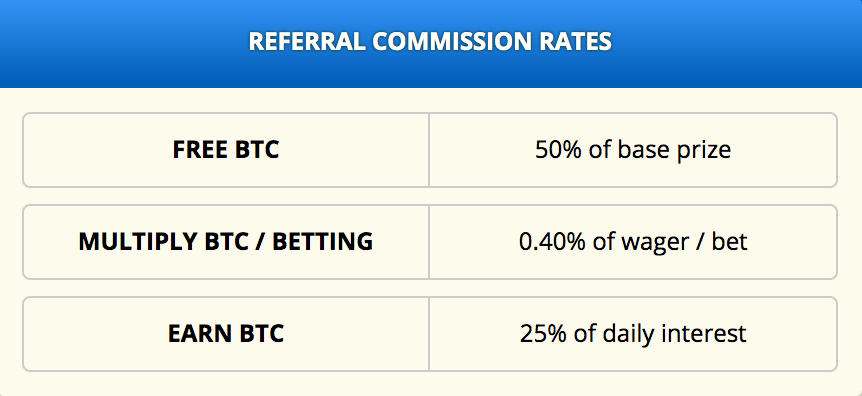Click the word BETTING in the second row
862x396 pixels.
pyautogui.click(x=323, y=242)
